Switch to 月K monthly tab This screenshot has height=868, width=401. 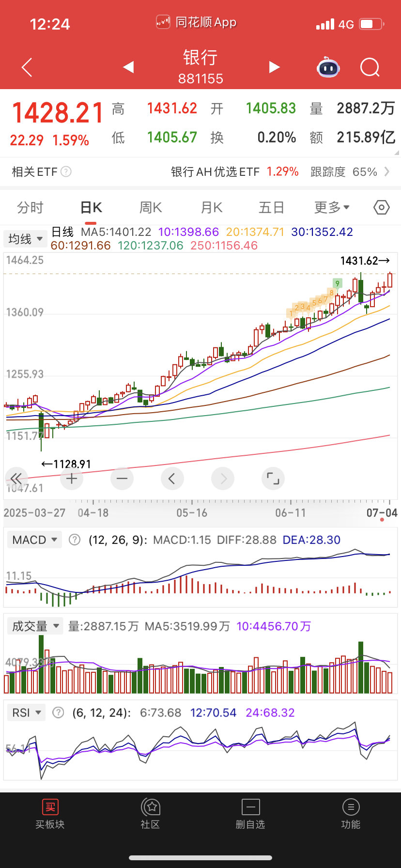coord(211,207)
